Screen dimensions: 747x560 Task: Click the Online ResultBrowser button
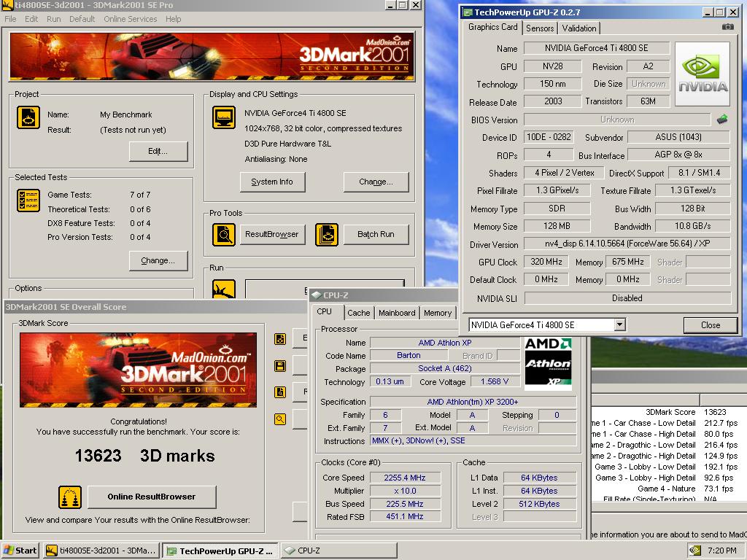point(152,497)
